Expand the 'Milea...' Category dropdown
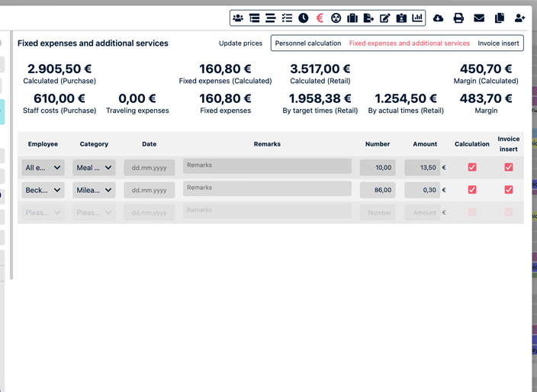 pos(94,190)
